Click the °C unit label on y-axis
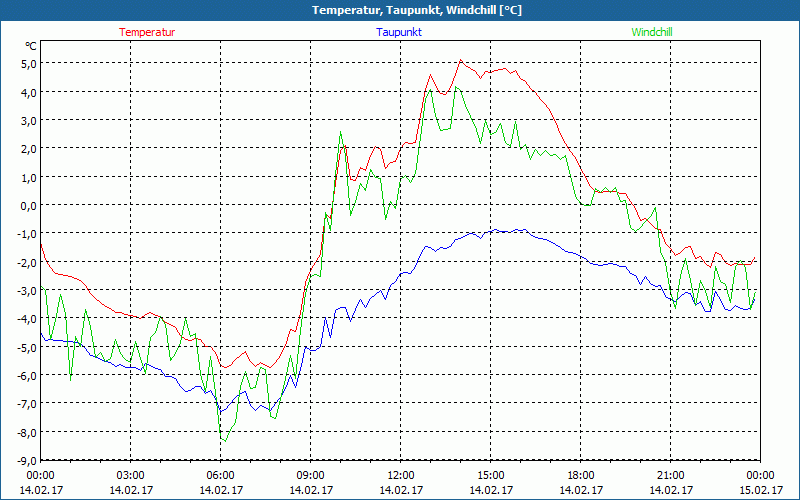Viewport: 800px width, 500px height. click(31, 46)
